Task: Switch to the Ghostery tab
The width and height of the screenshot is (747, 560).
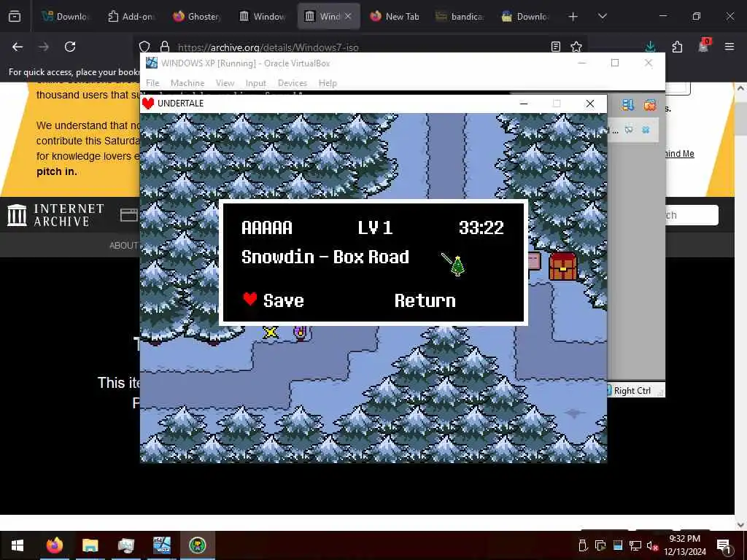Action: (196, 17)
